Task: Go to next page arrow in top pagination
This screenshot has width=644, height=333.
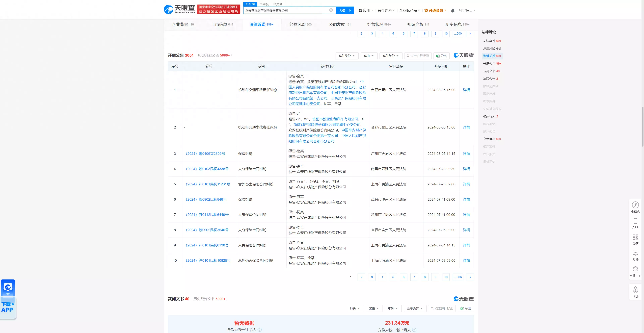Action: click(470, 34)
